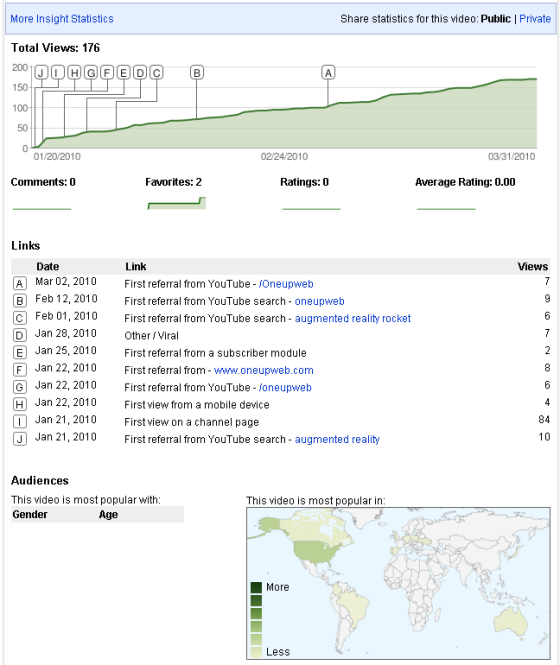Click the Favorites mini trend chart

(x=177, y=203)
